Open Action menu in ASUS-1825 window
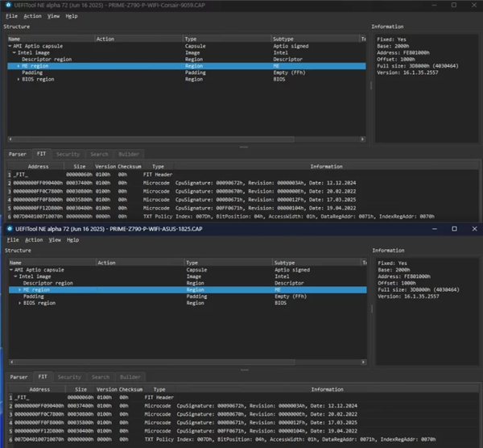 coord(32,240)
